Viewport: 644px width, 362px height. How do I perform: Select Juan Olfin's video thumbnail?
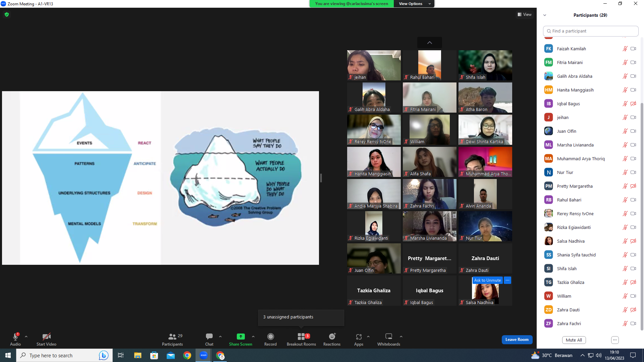coord(374,258)
